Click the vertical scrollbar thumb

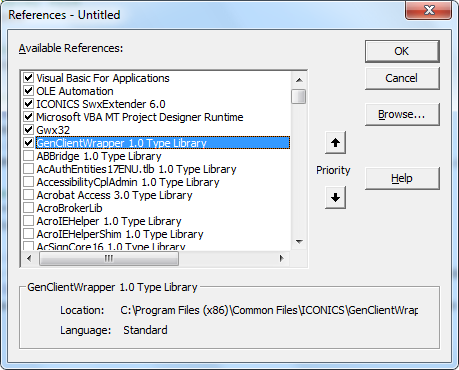(299, 97)
